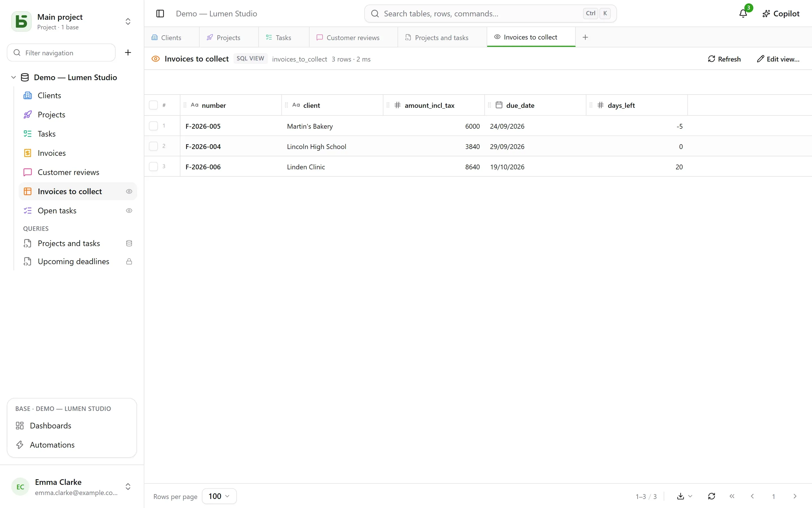Click the Main project logo
Image resolution: width=812 pixels, height=508 pixels.
click(x=21, y=21)
